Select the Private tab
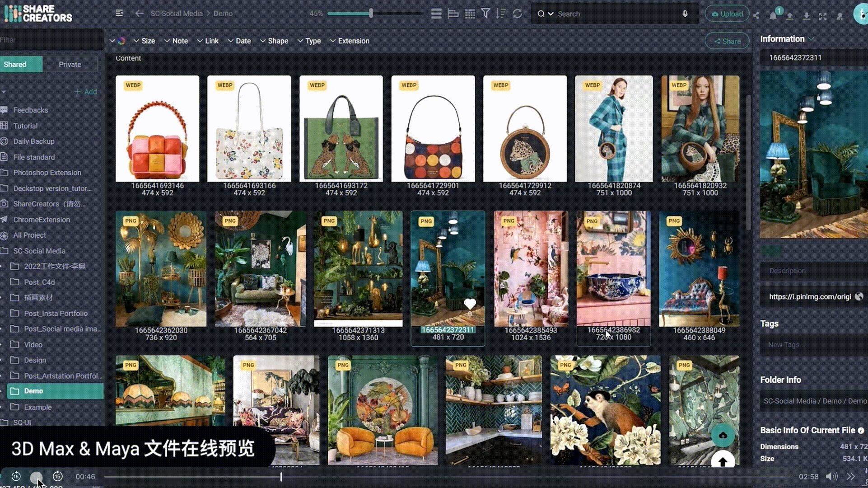 70,64
